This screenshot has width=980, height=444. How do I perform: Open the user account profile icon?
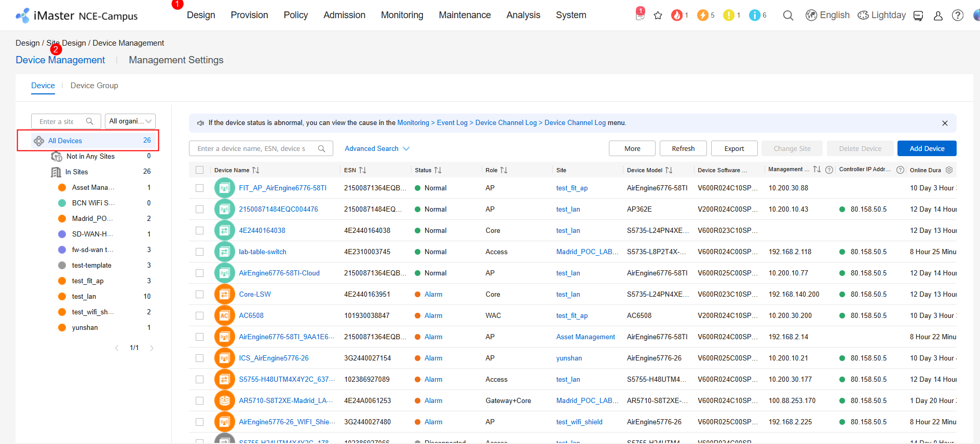(x=938, y=16)
